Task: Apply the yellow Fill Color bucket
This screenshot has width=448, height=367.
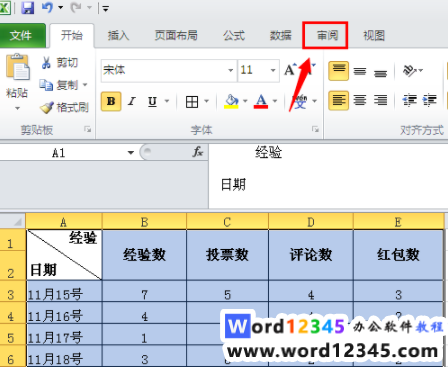Action: click(231, 101)
